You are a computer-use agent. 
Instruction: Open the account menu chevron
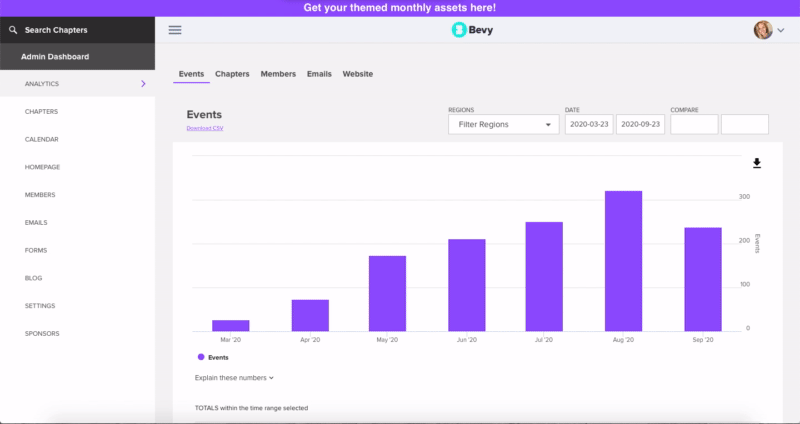point(781,31)
